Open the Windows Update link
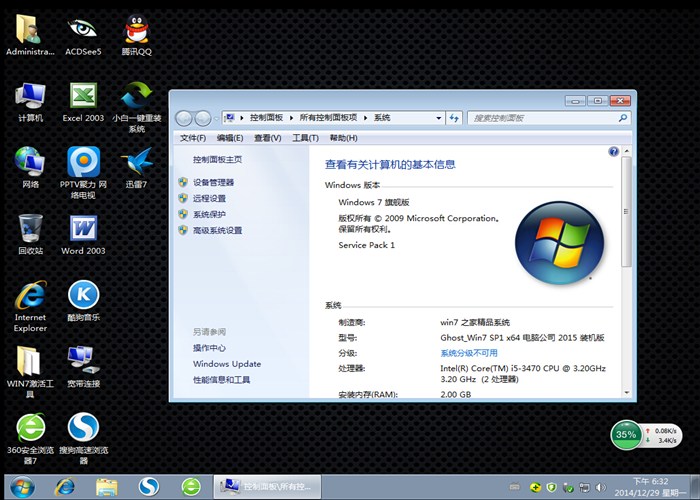Image resolution: width=700 pixels, height=500 pixels. click(227, 364)
